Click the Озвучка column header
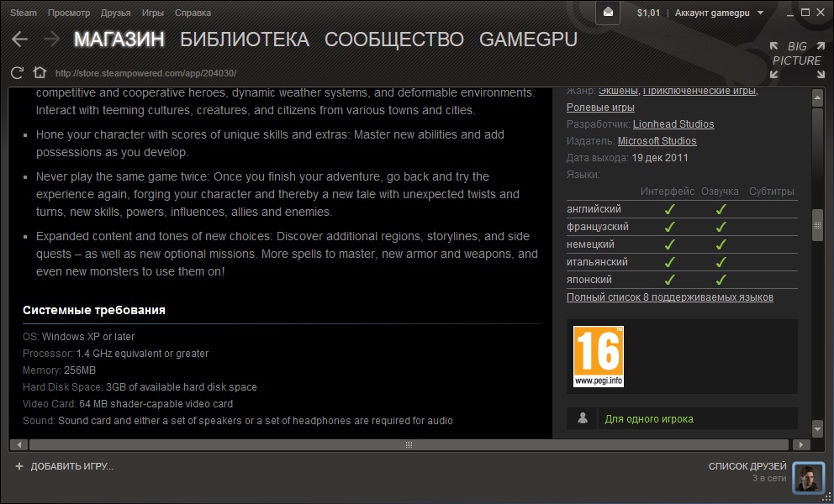The height and width of the screenshot is (504, 834). (x=720, y=192)
